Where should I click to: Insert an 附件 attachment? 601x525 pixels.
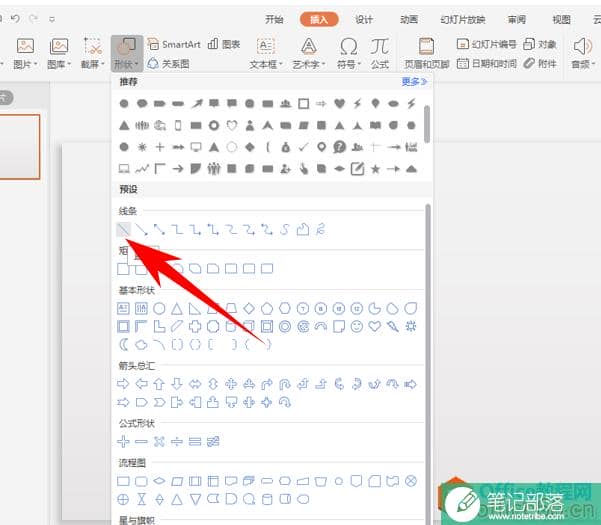tap(540, 63)
